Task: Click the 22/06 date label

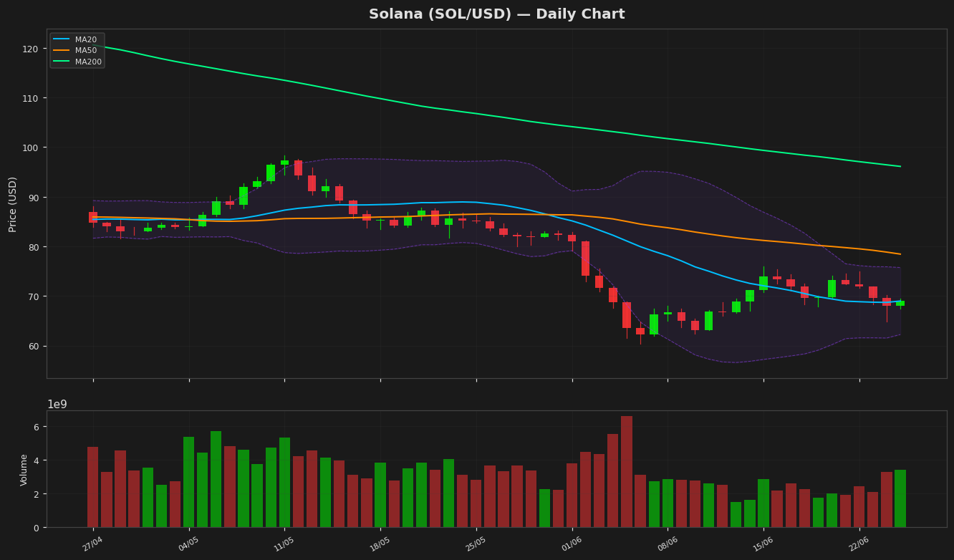Action: [x=859, y=544]
